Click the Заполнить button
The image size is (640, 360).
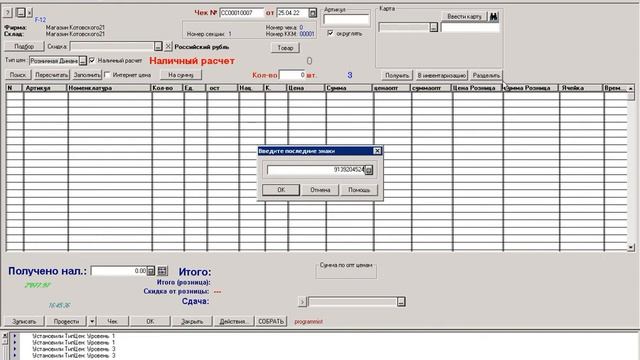87,75
